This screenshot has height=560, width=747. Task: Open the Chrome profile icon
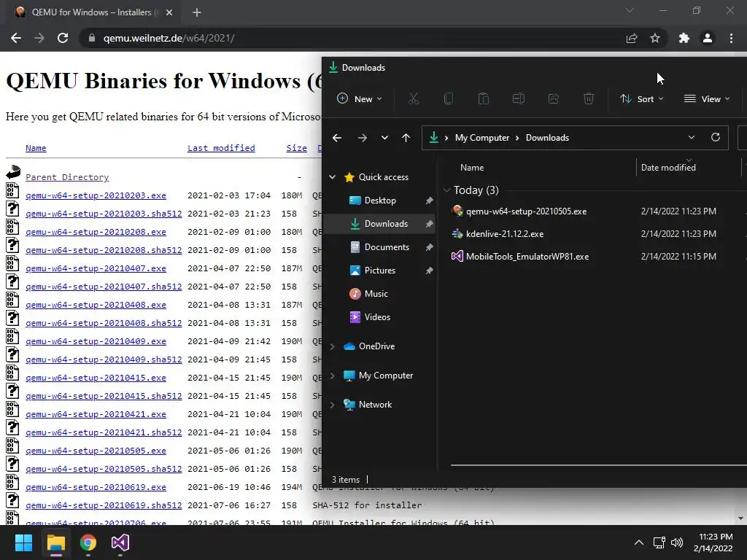708,38
